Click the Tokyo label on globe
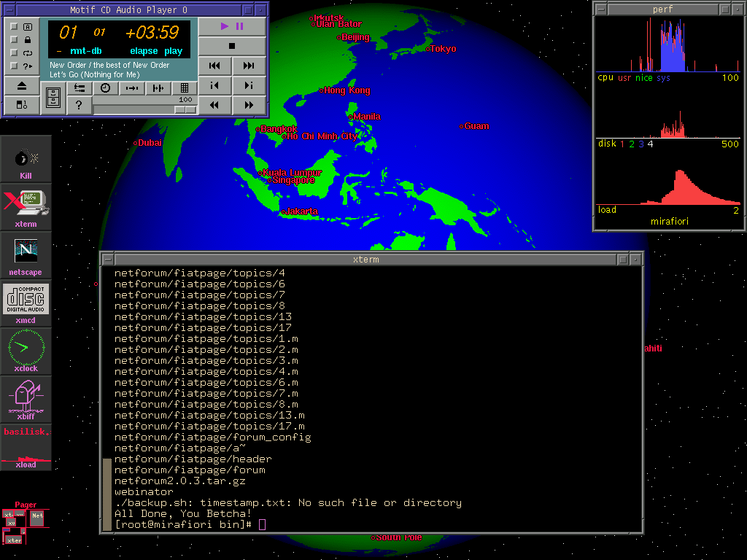 (443, 49)
